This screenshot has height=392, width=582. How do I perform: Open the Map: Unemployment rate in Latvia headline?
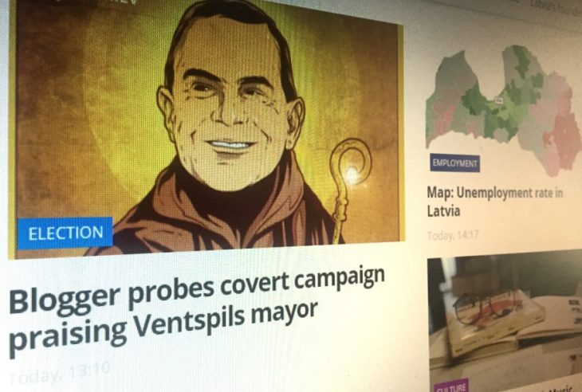click(495, 202)
